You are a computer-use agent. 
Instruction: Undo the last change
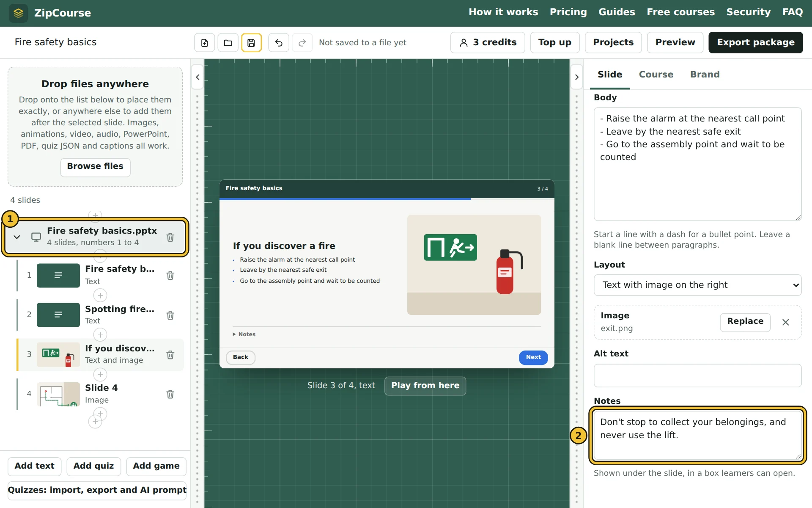click(x=279, y=42)
